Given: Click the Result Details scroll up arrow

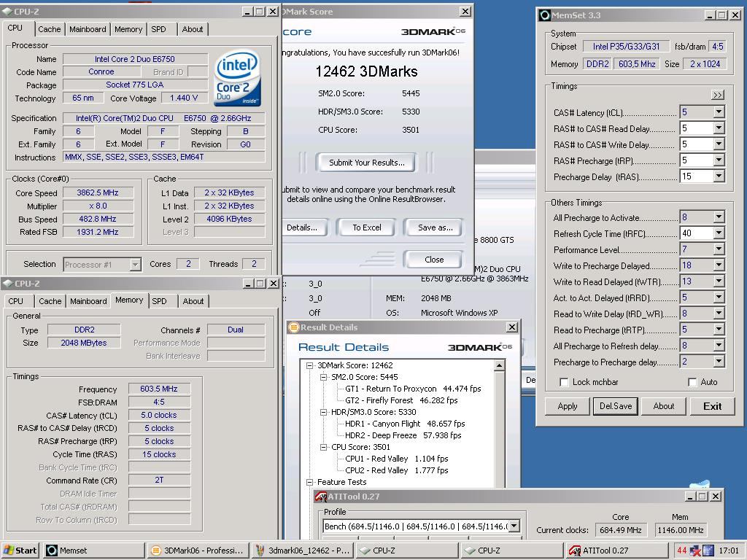Looking at the screenshot, I should pos(499,366).
